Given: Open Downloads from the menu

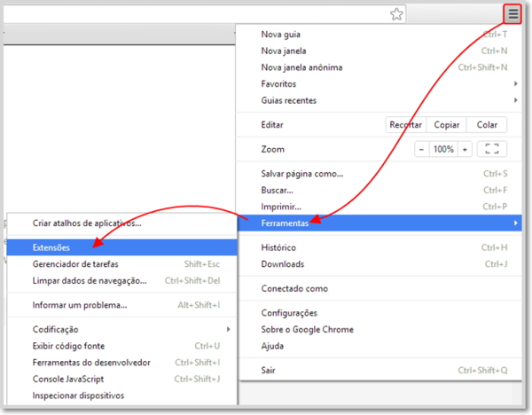Looking at the screenshot, I should click(x=379, y=264).
